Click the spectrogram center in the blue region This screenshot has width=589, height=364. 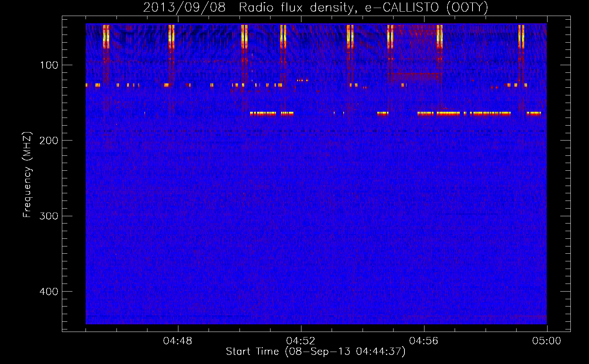(316, 174)
